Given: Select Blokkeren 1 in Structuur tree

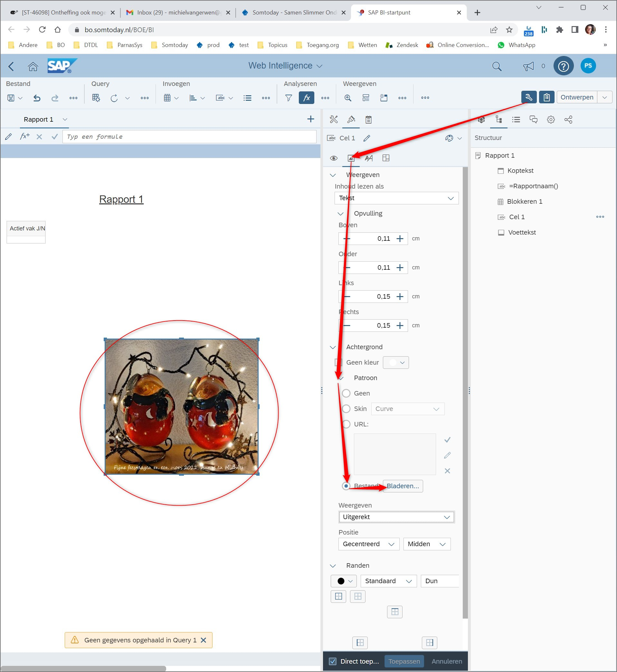Looking at the screenshot, I should pos(525,201).
